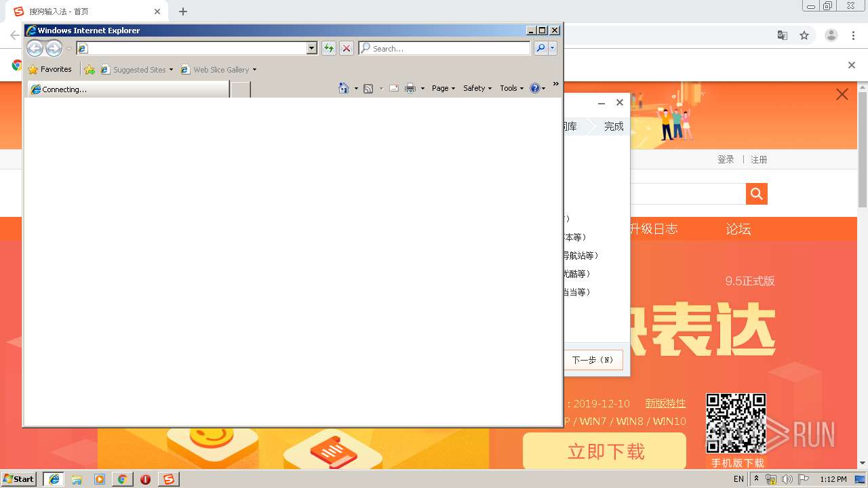Screen dimensions: 868x488
Task: Open the 升级日志 navigation item
Action: [653, 229]
